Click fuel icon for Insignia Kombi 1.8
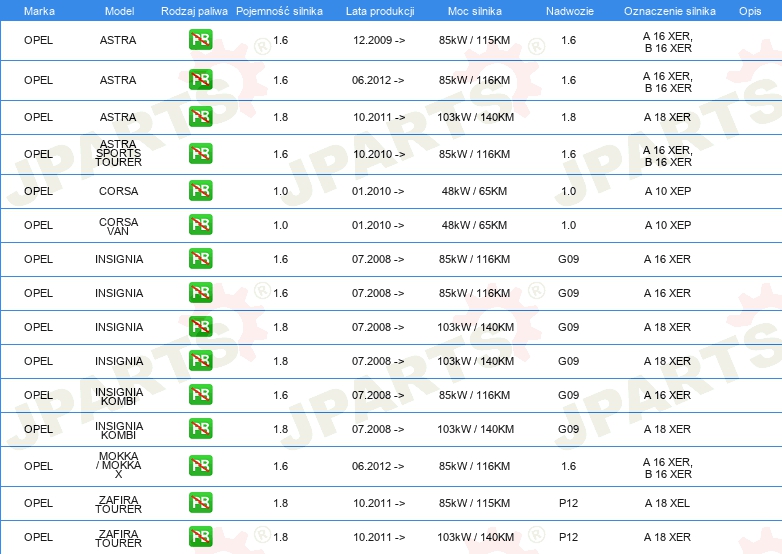The height and width of the screenshot is (554, 782). [x=200, y=429]
